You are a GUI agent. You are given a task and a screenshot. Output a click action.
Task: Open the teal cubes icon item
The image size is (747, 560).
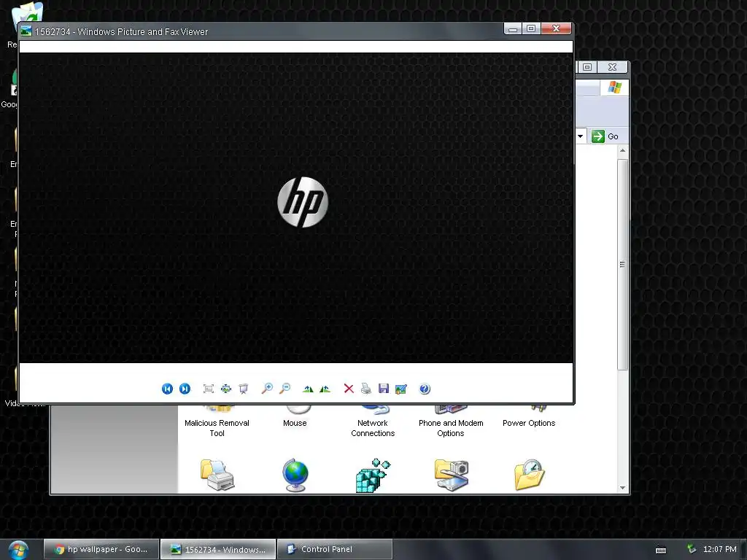pyautogui.click(x=373, y=475)
